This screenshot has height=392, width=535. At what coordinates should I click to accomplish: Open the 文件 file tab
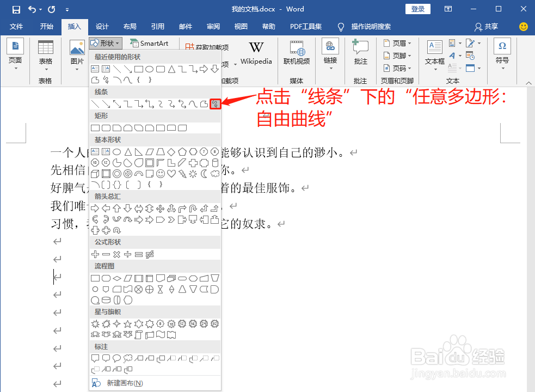click(16, 27)
